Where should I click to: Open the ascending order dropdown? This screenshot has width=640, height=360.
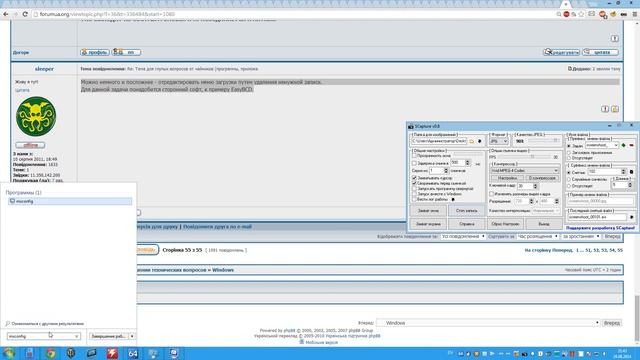click(x=581, y=236)
